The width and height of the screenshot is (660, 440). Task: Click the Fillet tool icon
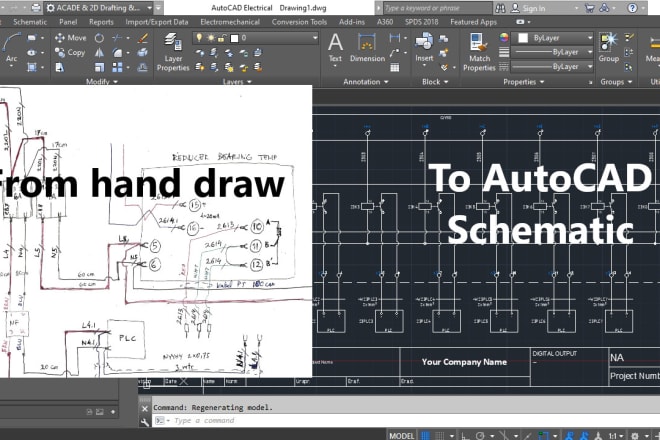pos(117,53)
